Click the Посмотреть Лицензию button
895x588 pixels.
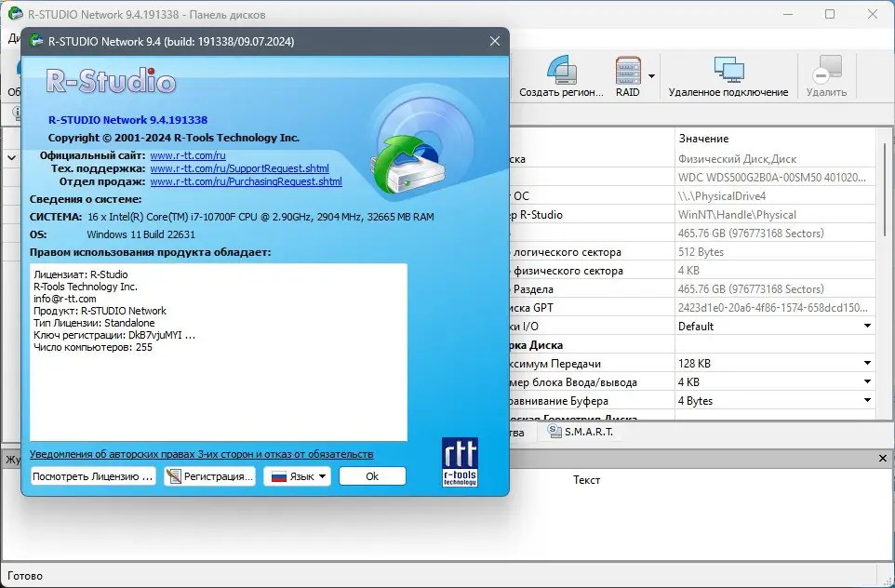click(93, 476)
